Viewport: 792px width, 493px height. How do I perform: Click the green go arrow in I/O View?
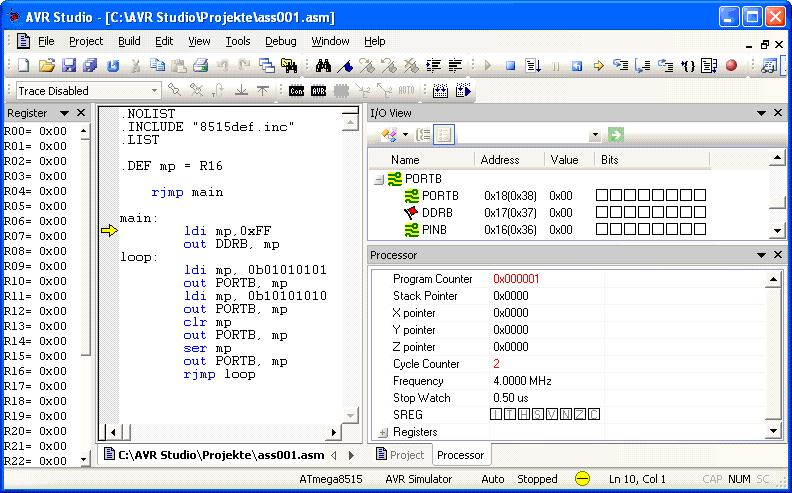click(616, 135)
